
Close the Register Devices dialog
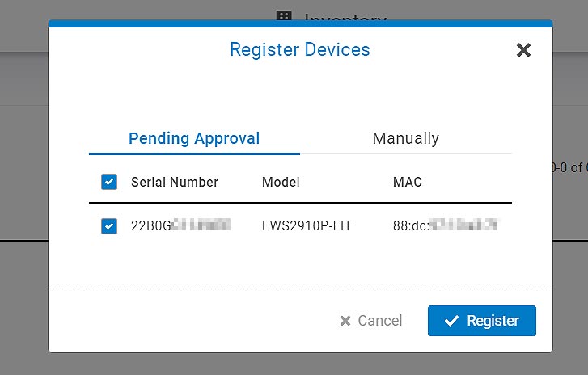pyautogui.click(x=523, y=50)
